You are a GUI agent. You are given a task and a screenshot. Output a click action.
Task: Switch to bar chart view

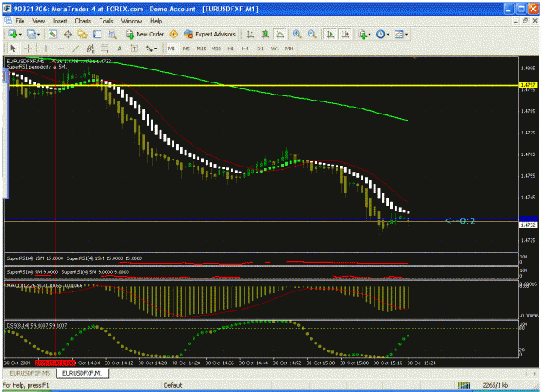(251, 34)
